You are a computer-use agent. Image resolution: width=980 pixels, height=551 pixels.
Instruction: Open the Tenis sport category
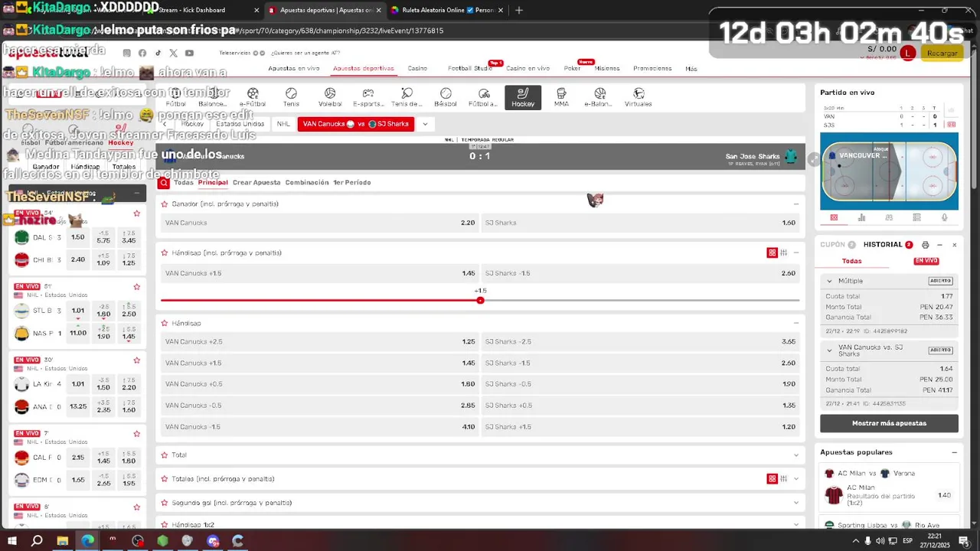(x=291, y=97)
